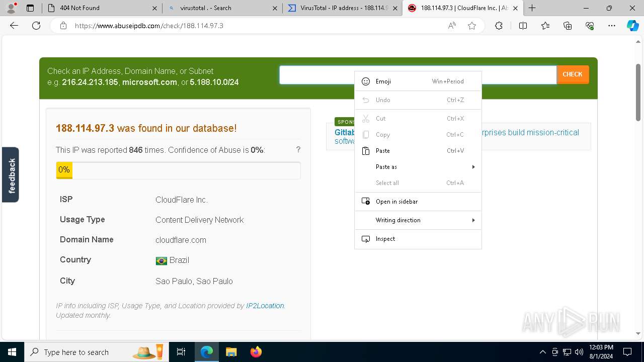Image resolution: width=644 pixels, height=362 pixels.
Task: Expand Writing direction submenu
Action: (418, 220)
